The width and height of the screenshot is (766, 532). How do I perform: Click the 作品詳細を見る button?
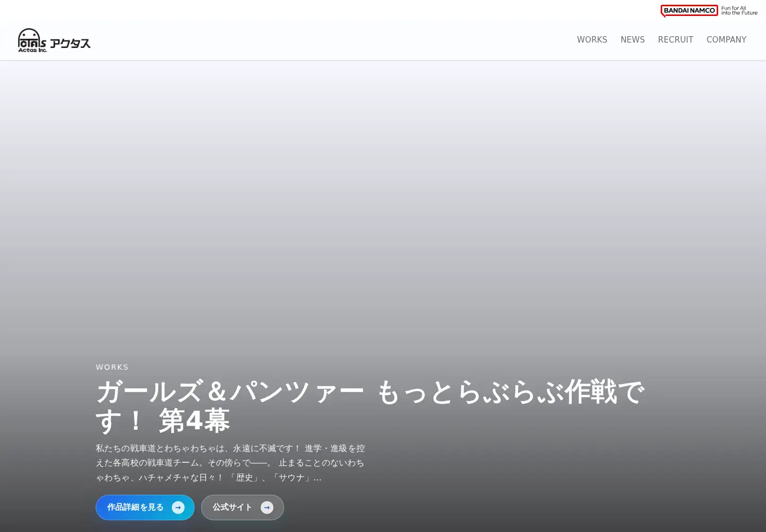tap(145, 508)
